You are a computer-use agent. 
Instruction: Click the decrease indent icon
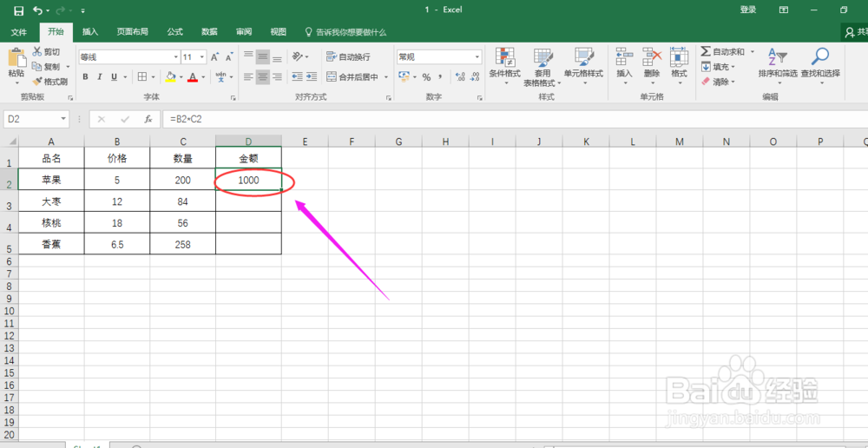click(x=297, y=77)
